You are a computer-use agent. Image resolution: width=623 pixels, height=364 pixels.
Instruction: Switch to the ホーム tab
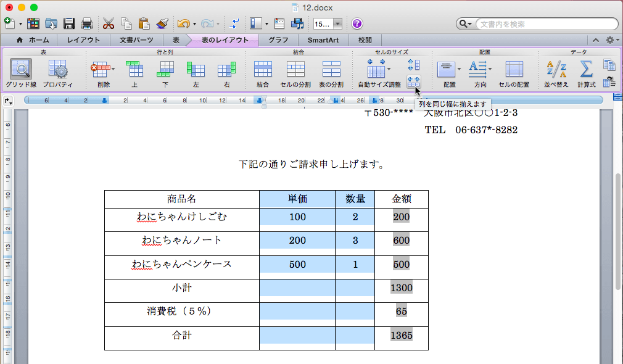pos(33,40)
